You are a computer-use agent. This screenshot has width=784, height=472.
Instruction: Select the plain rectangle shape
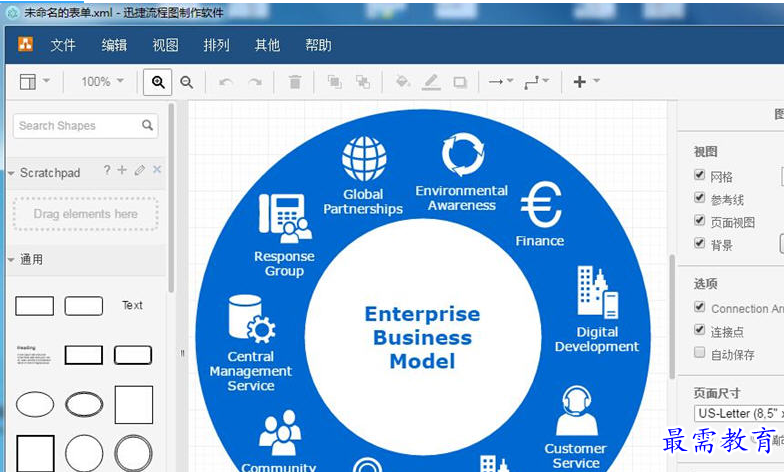point(34,306)
